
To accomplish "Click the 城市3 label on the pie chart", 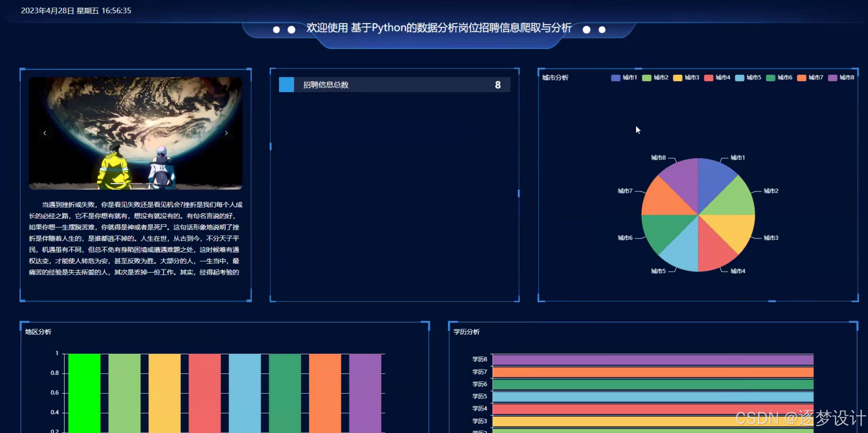I will pos(771,238).
